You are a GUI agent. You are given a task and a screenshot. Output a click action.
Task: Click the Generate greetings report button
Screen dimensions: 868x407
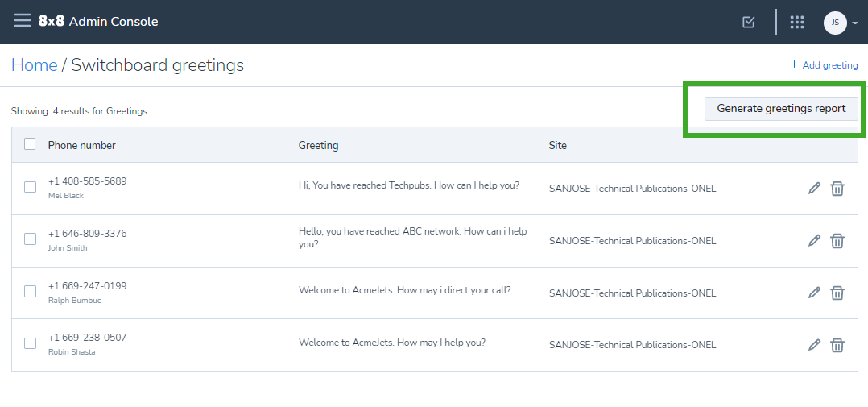pyautogui.click(x=781, y=109)
